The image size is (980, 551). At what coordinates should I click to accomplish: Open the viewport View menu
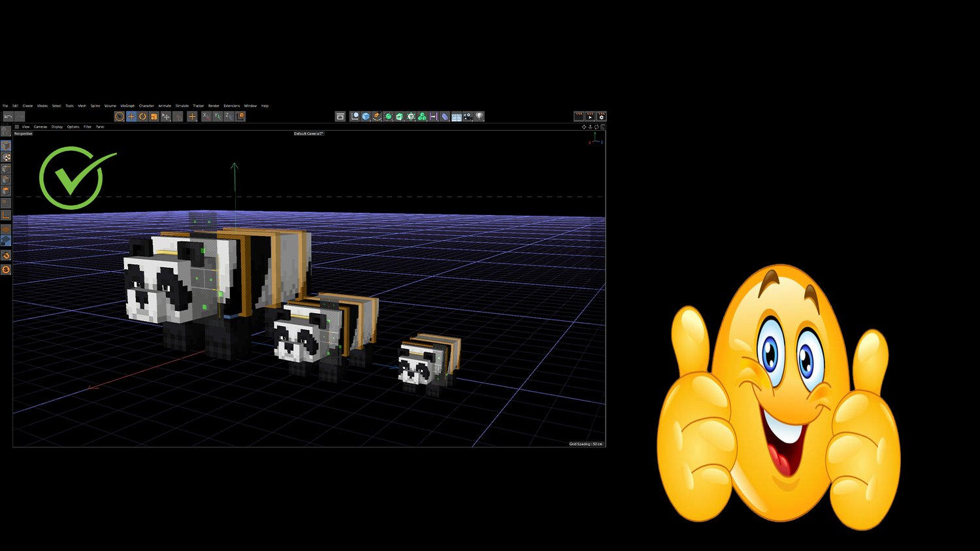pos(26,127)
